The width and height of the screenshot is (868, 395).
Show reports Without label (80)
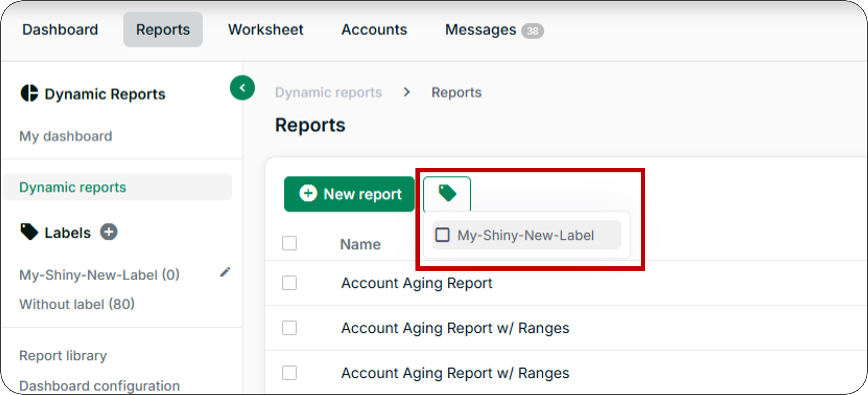pyautogui.click(x=77, y=304)
